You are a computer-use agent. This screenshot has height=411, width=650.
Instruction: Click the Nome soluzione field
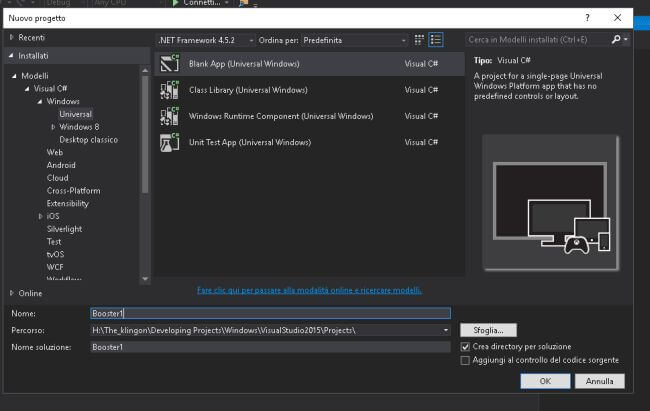(270, 347)
